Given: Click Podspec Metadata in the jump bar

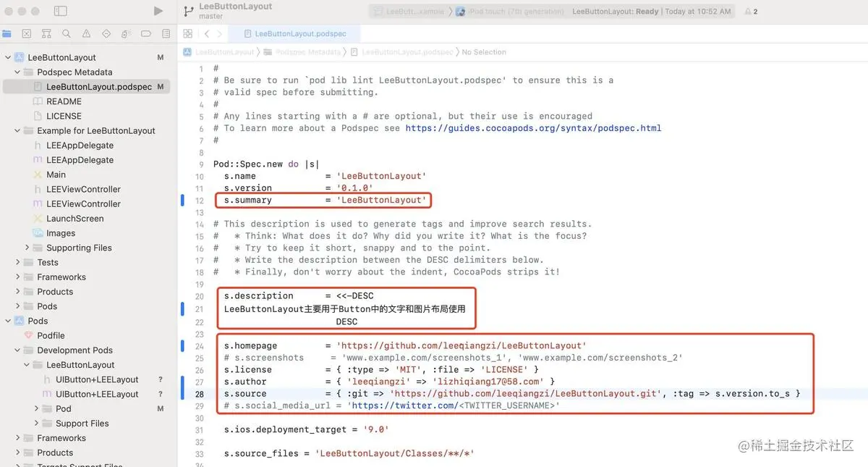Looking at the screenshot, I should [302, 52].
